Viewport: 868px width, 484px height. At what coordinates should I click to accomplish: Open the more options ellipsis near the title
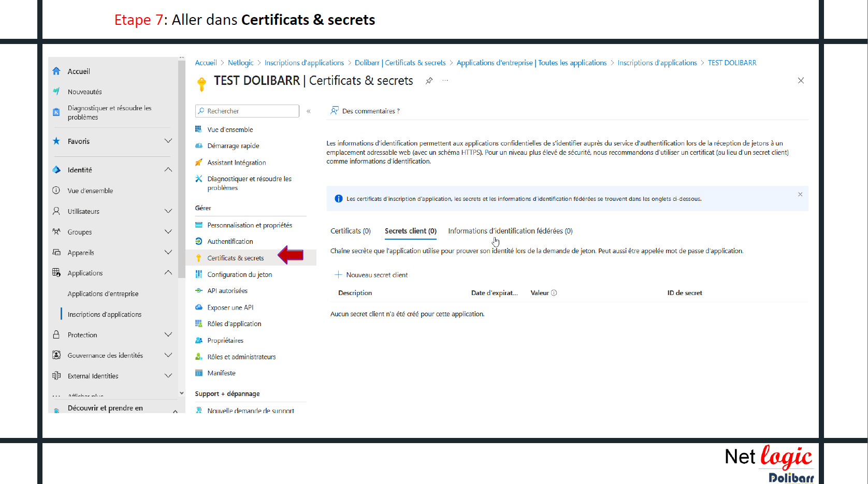[445, 81]
